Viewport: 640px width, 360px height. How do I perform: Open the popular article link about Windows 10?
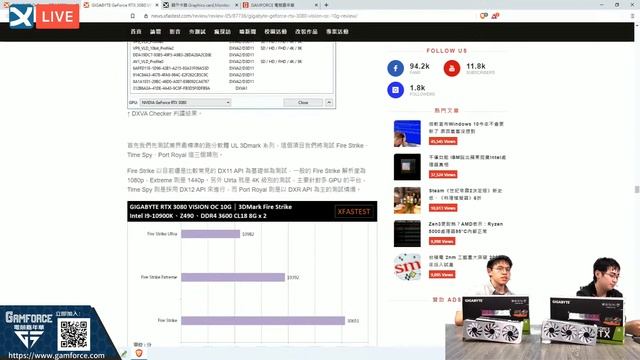pos(466,127)
